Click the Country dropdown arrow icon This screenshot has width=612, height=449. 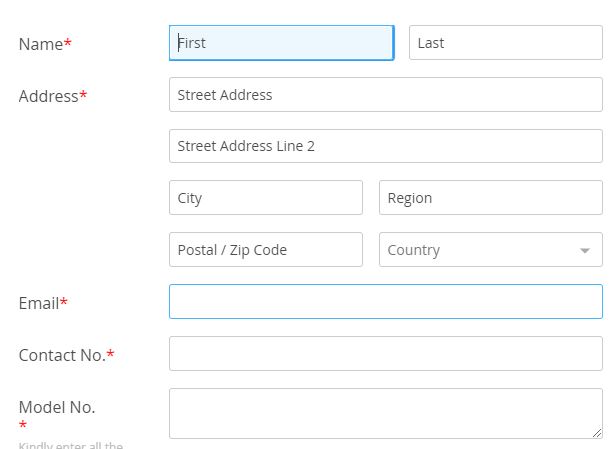pos(585,251)
